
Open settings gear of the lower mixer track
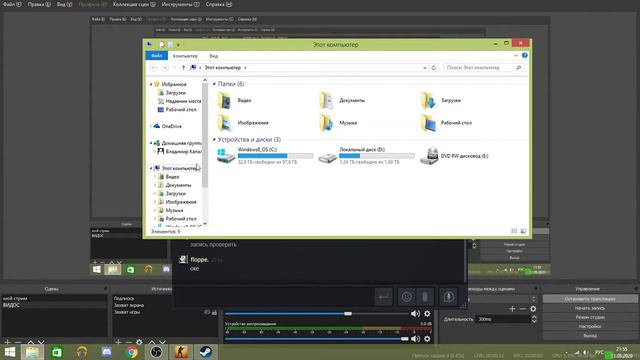point(427,339)
